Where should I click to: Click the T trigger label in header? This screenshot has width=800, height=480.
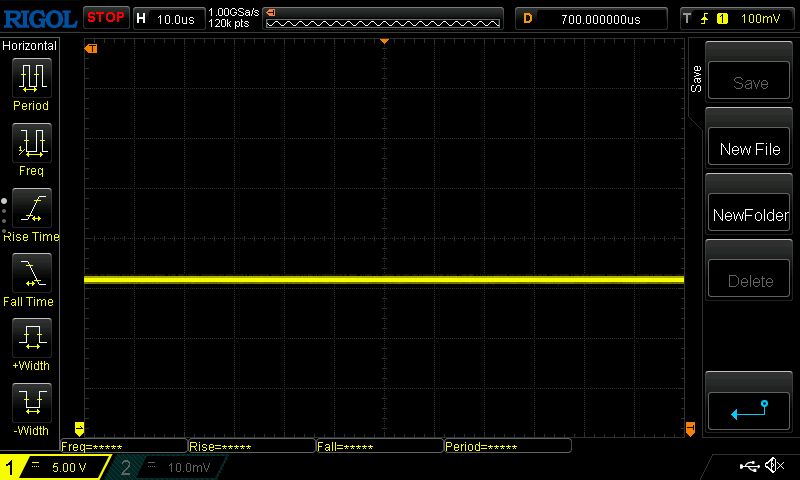point(687,19)
